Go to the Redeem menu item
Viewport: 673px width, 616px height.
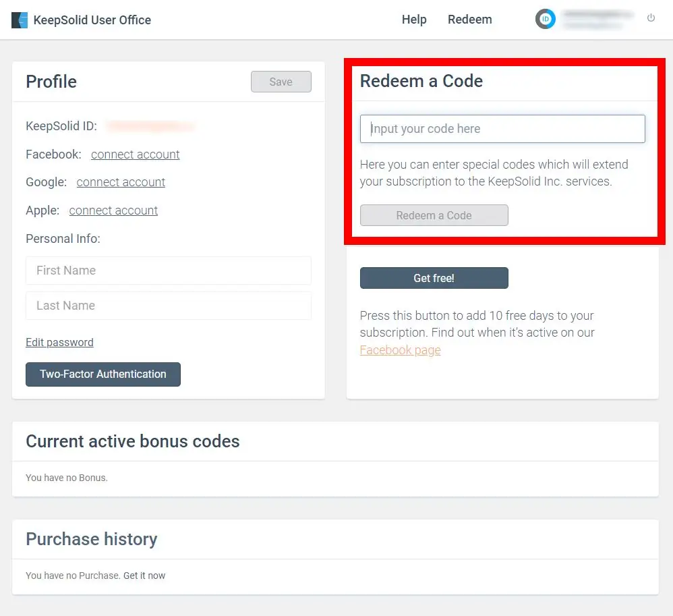point(469,20)
